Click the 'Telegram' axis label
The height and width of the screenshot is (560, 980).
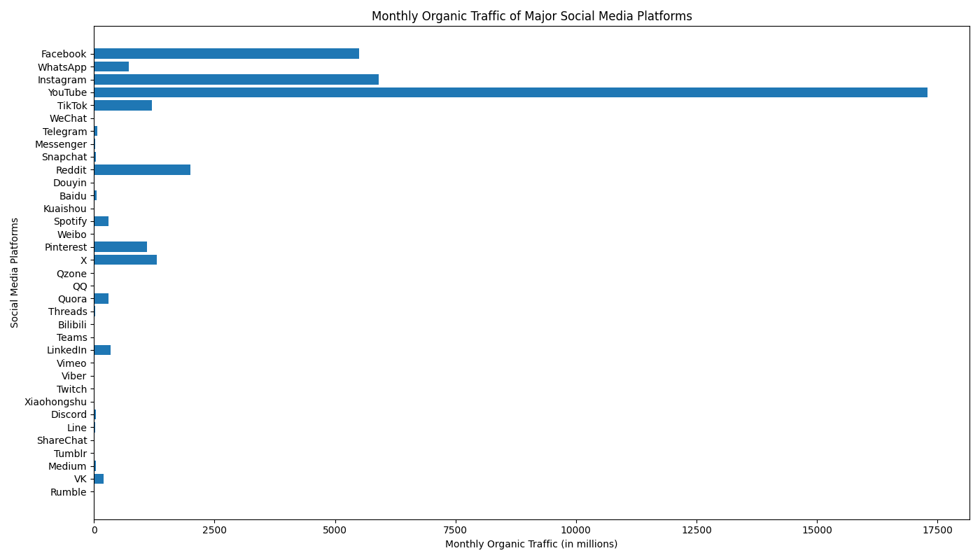(x=65, y=132)
